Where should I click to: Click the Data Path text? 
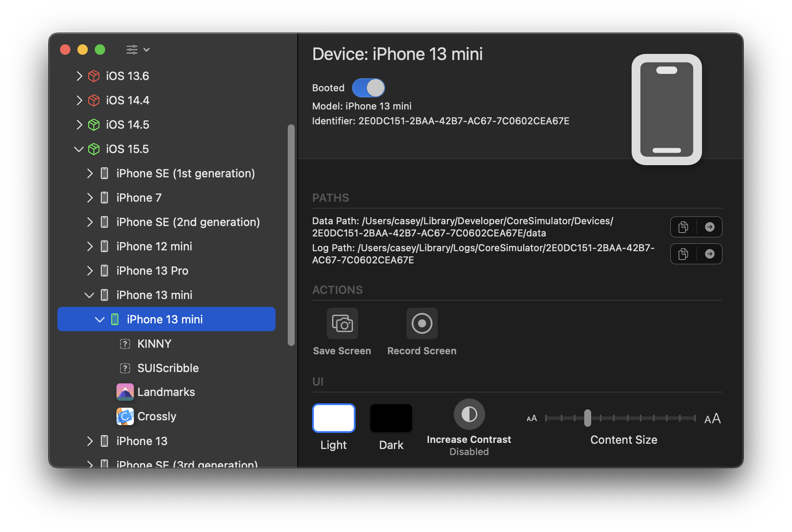pos(463,227)
